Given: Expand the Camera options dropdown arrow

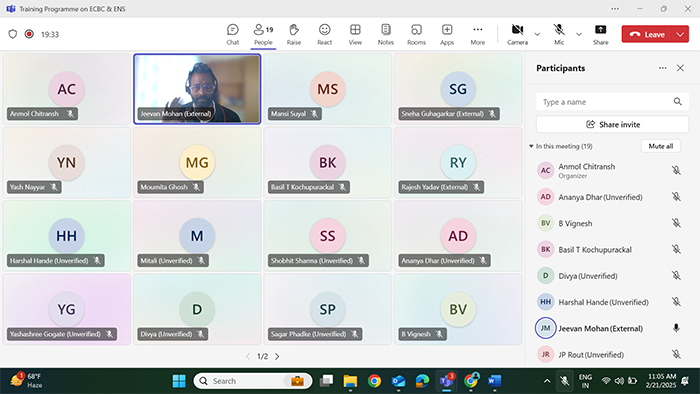Looking at the screenshot, I should [537, 34].
